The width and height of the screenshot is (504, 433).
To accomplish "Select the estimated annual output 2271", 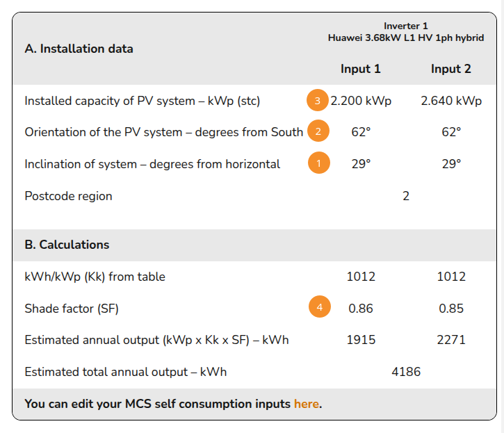I will pos(451,340).
